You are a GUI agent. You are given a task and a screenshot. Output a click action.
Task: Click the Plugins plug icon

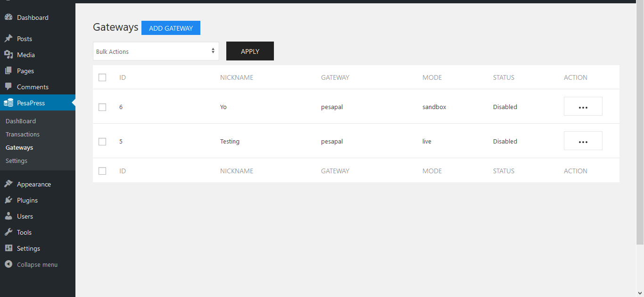[8, 200]
